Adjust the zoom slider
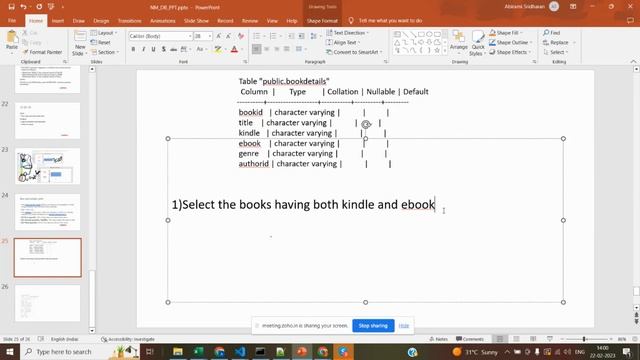The height and width of the screenshot is (360, 640). [584, 339]
